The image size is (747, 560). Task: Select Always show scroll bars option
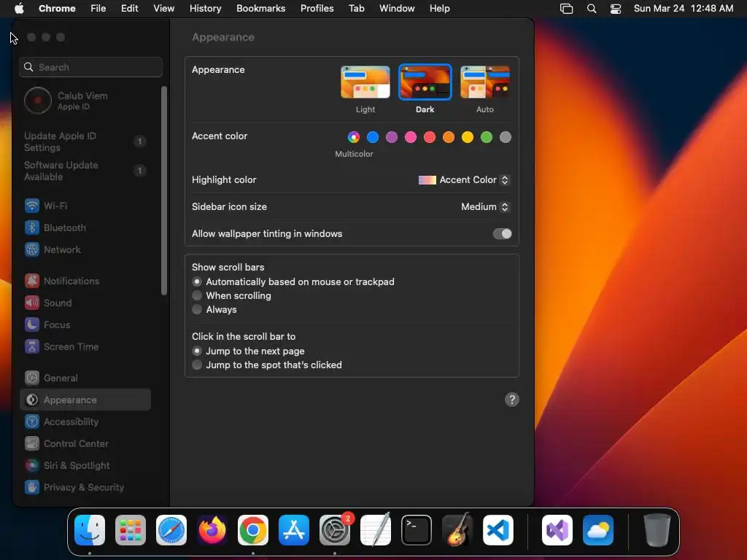point(197,309)
